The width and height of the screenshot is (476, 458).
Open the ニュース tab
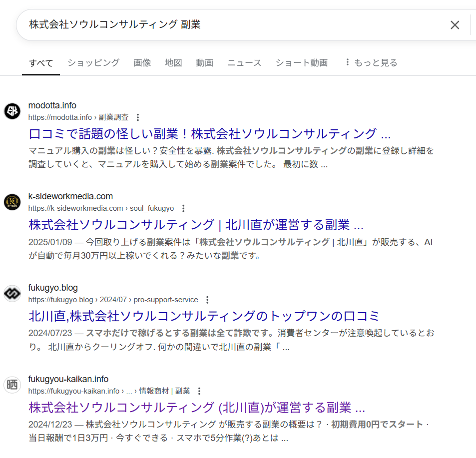[x=244, y=63]
